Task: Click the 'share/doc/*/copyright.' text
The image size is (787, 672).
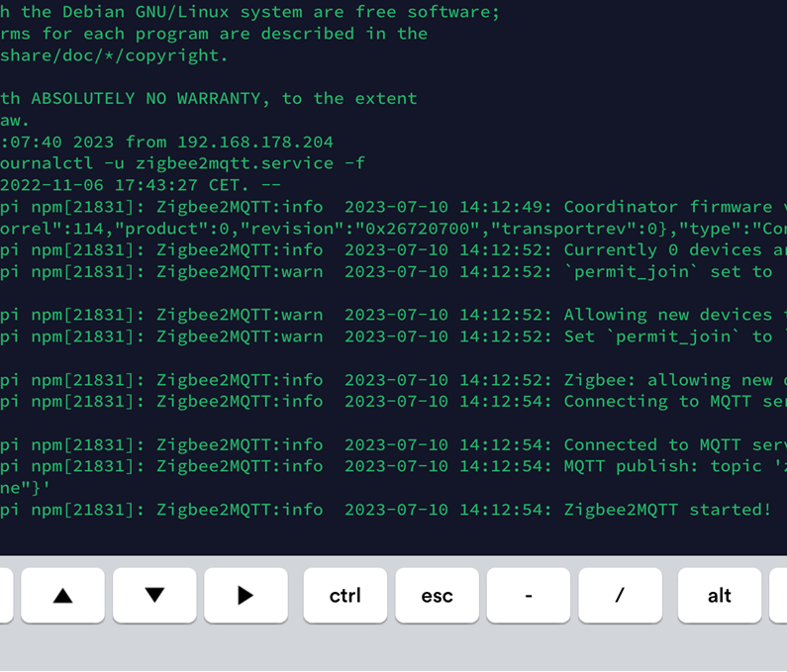Action: click(x=114, y=55)
